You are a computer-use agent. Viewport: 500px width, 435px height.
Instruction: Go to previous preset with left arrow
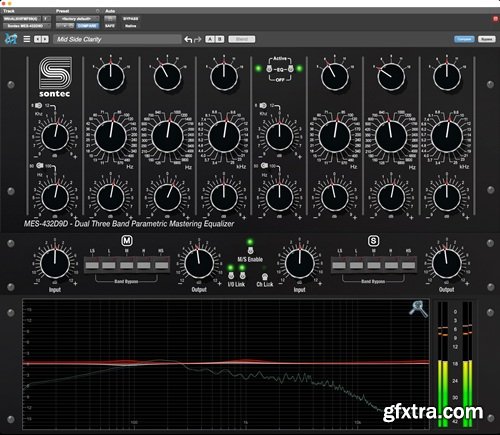click(38, 39)
